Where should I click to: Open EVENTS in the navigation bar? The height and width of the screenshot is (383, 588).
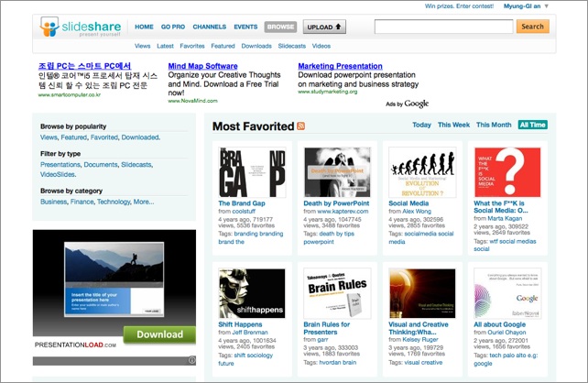pos(245,27)
